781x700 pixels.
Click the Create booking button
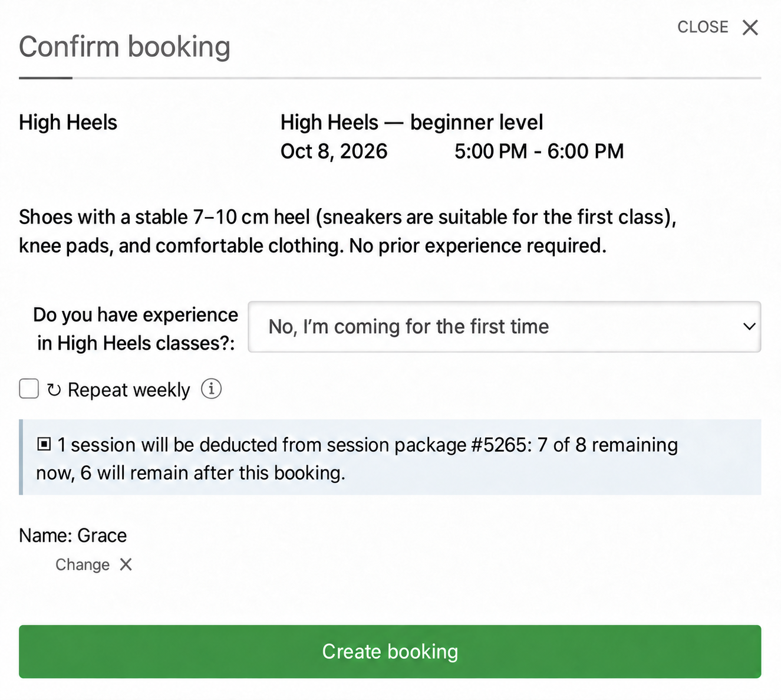390,651
